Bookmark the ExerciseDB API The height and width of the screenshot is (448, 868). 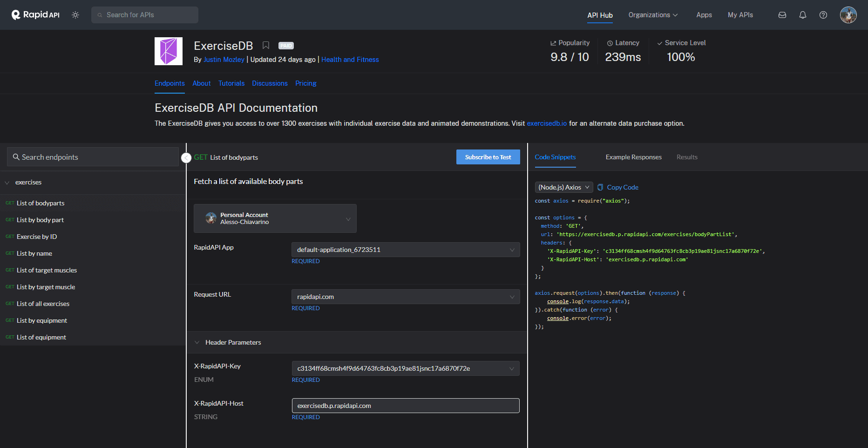(266, 45)
